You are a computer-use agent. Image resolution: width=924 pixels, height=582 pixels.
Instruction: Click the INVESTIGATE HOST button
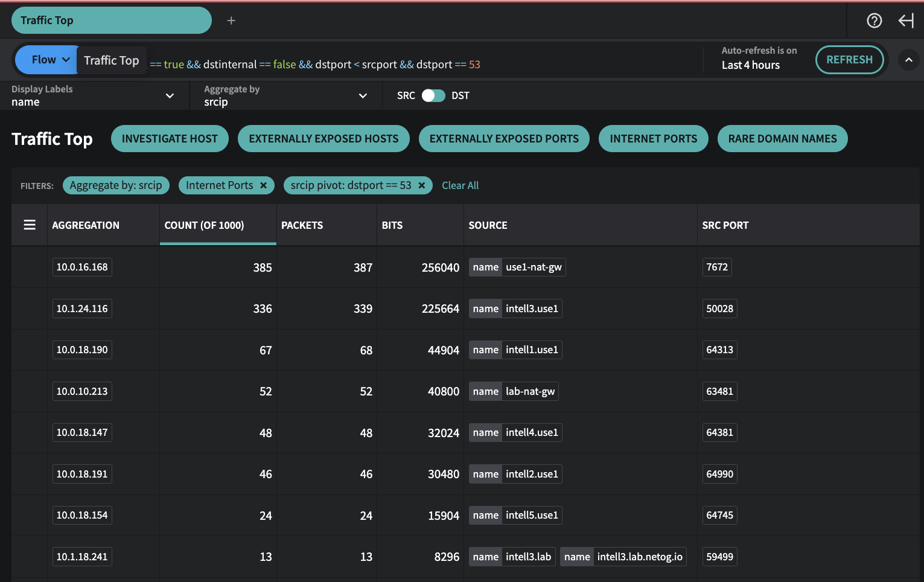[170, 138]
